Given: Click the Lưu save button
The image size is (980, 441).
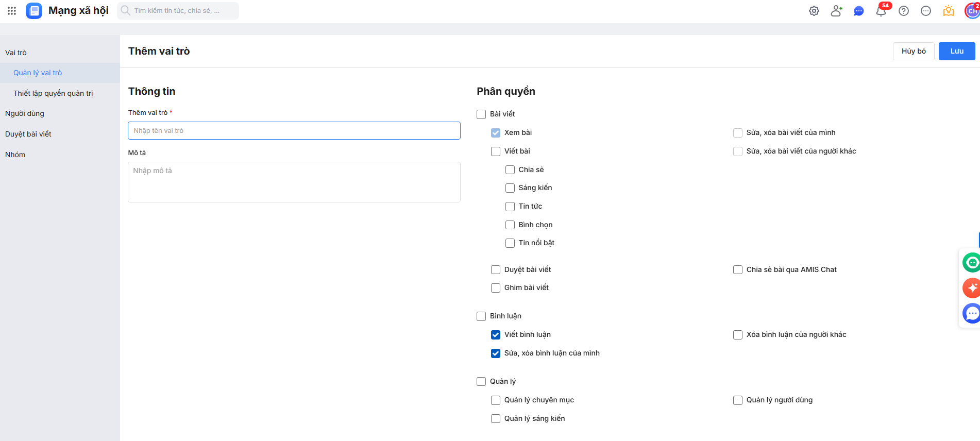Looking at the screenshot, I should [x=956, y=51].
